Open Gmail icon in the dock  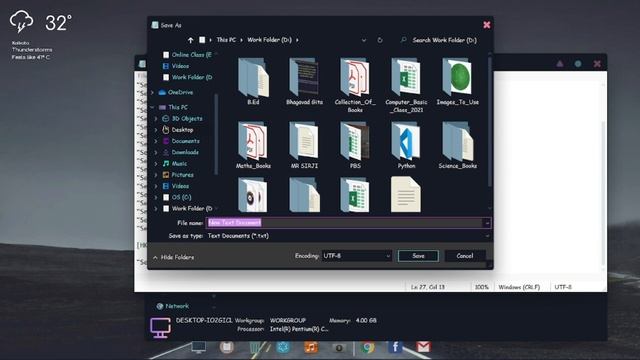[x=423, y=347]
